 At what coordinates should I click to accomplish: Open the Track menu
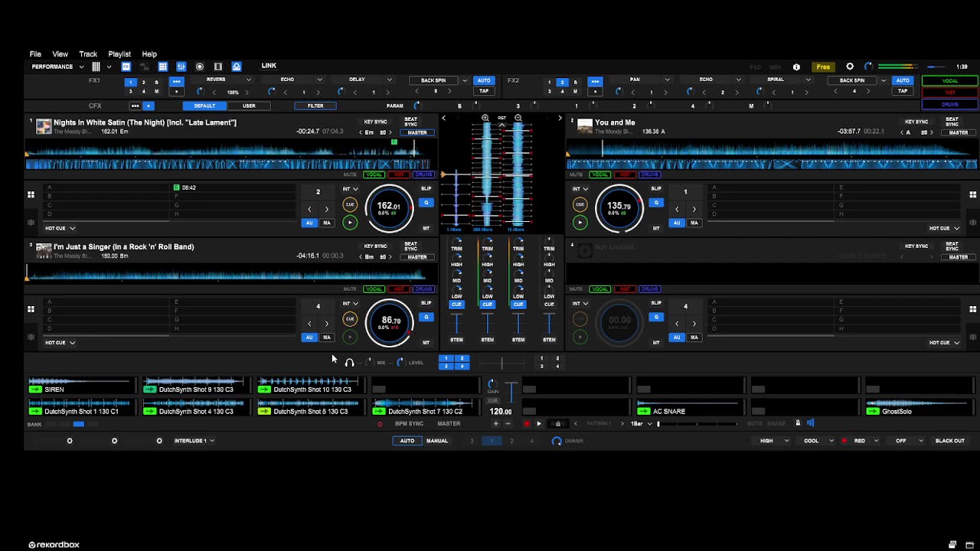click(88, 54)
